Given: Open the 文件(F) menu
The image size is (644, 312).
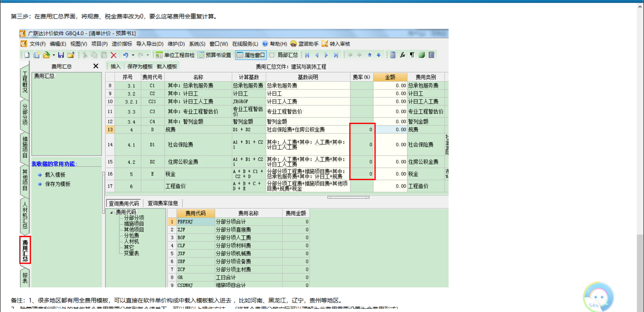Looking at the screenshot, I should pos(38,44).
